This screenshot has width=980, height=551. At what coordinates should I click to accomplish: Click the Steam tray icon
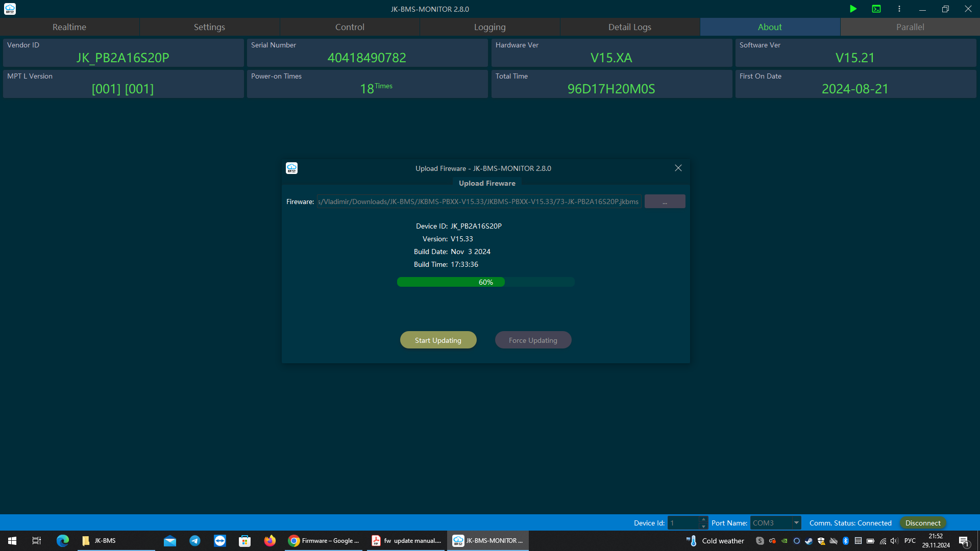[809, 541]
